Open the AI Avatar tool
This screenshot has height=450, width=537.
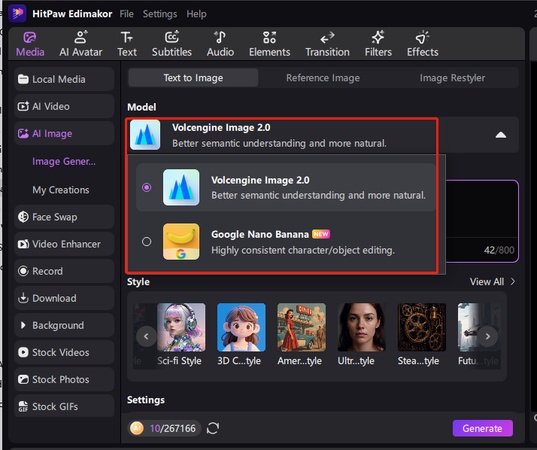[80, 44]
